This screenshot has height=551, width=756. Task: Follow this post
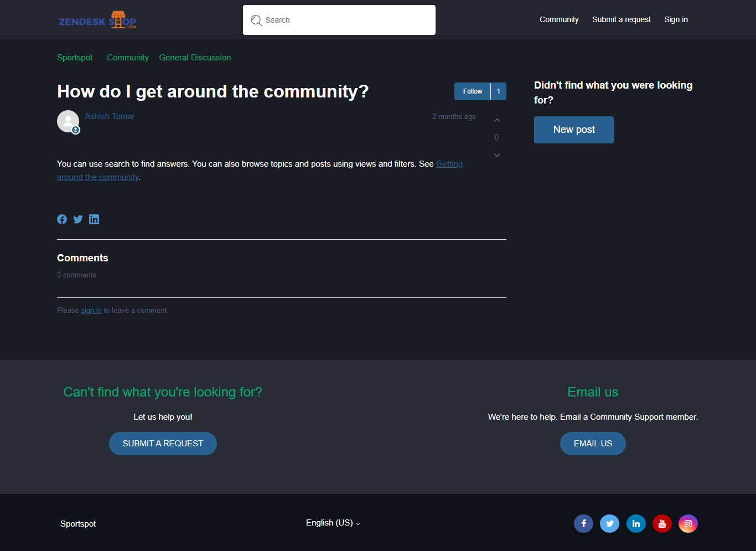pyautogui.click(x=473, y=91)
